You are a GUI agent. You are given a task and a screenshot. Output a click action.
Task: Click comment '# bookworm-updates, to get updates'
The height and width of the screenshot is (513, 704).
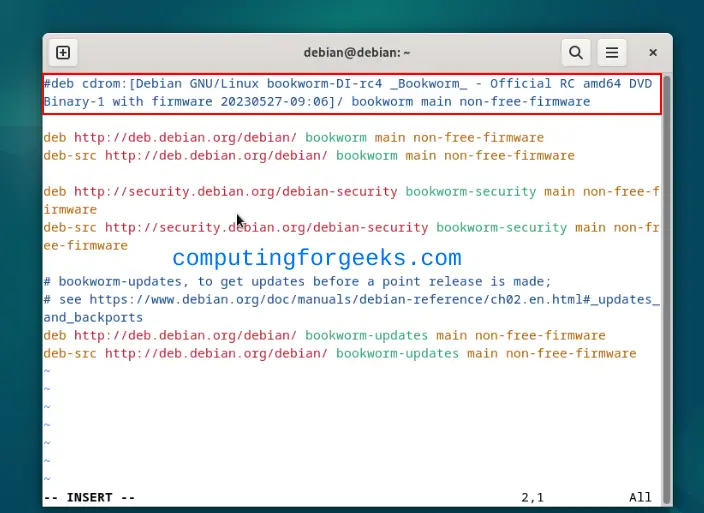[297, 281]
